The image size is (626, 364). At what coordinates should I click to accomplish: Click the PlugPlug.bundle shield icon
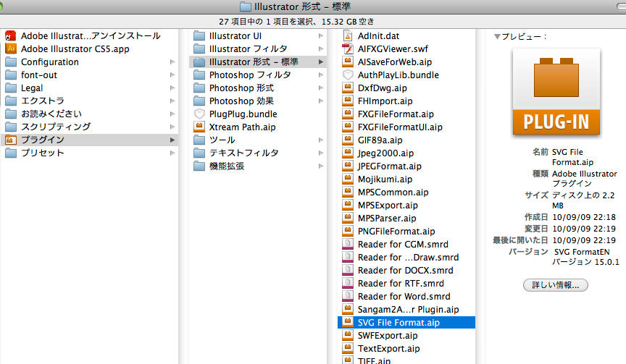199,114
